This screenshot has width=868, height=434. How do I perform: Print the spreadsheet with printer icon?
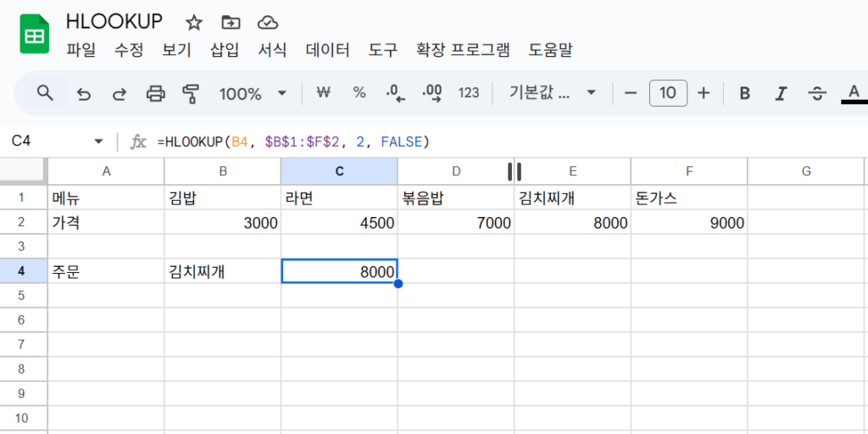click(x=156, y=93)
